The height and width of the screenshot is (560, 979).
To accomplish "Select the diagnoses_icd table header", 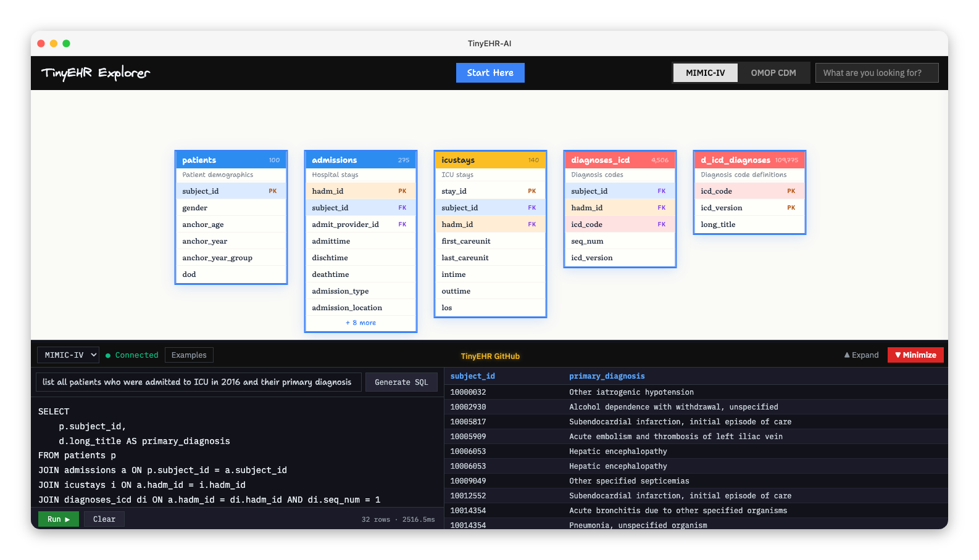I will click(620, 160).
